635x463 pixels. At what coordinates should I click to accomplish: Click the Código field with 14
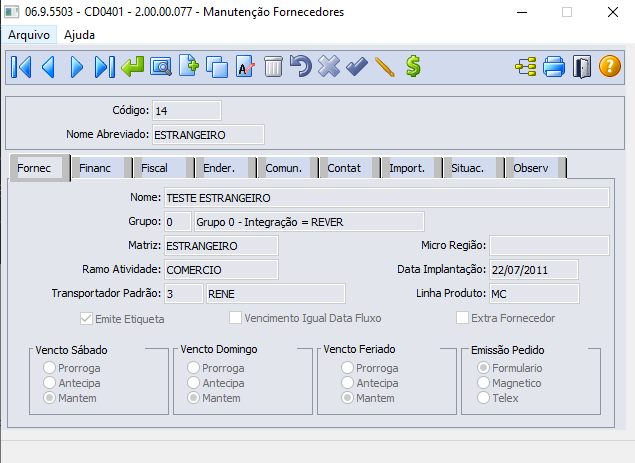tap(187, 111)
